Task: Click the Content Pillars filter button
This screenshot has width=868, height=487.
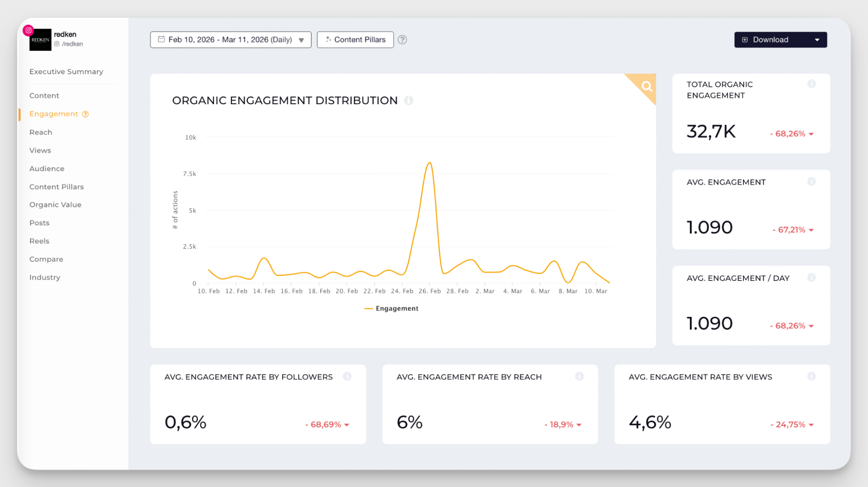Action: pyautogui.click(x=355, y=39)
